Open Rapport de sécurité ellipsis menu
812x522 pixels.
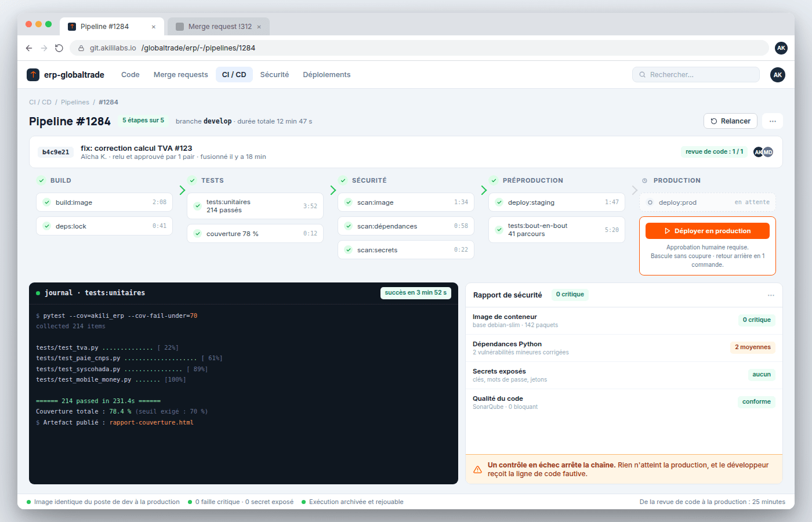tap(771, 295)
